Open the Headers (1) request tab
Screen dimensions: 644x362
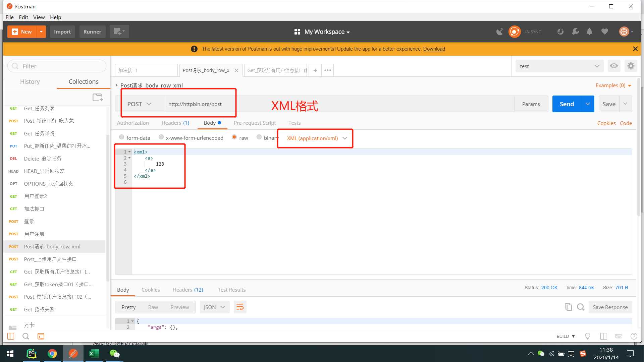[x=175, y=123]
